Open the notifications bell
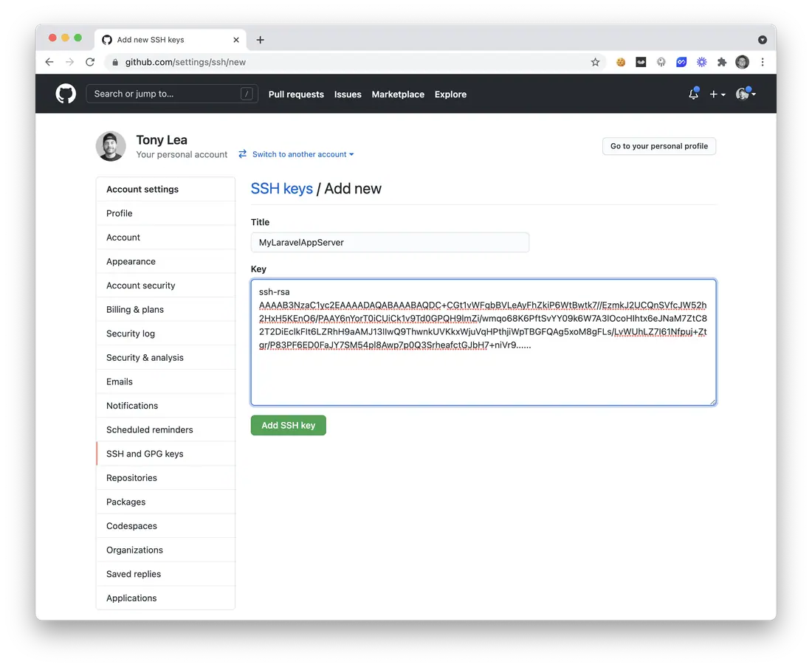The height and width of the screenshot is (667, 812). 693,94
